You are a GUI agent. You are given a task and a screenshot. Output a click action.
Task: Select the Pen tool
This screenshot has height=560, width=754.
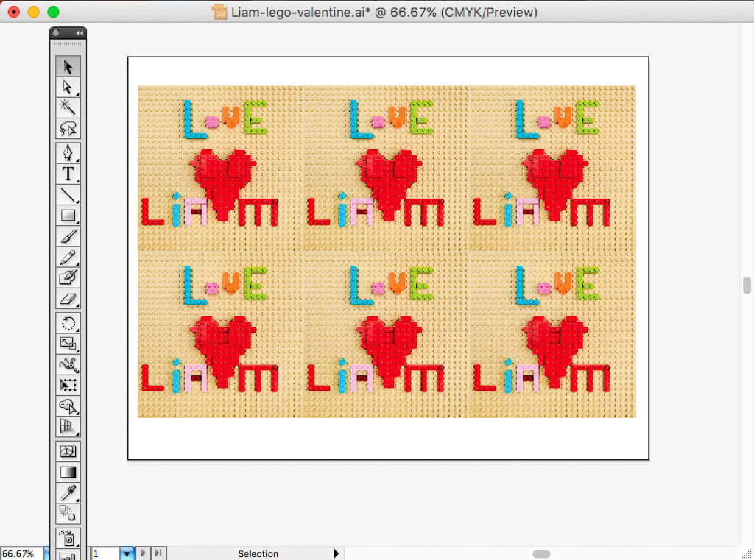pos(68,153)
